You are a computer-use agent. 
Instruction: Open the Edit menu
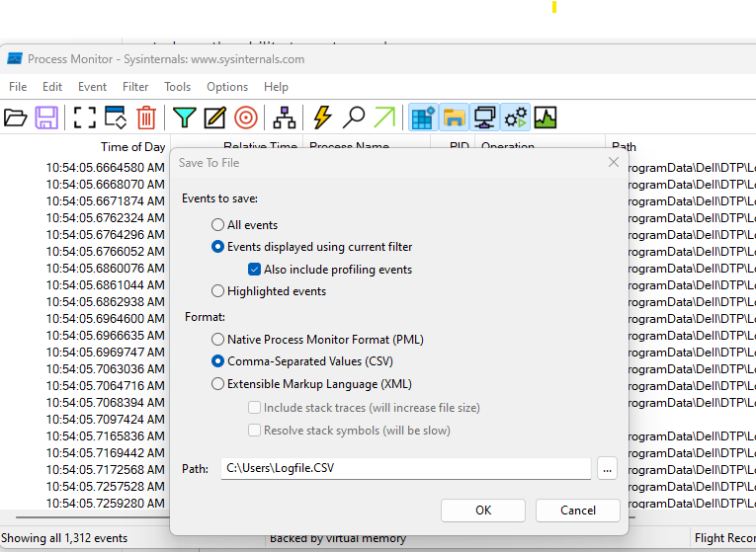[x=52, y=87]
